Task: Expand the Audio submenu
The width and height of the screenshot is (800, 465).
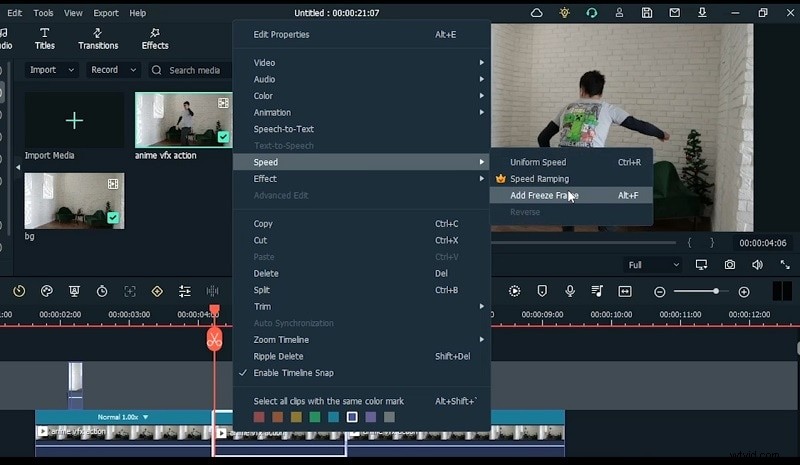Action: (x=362, y=79)
